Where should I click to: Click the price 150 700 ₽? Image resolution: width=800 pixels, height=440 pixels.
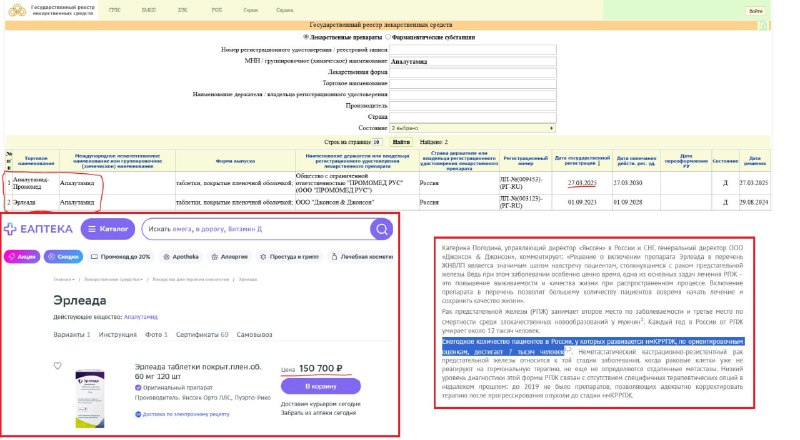[320, 368]
